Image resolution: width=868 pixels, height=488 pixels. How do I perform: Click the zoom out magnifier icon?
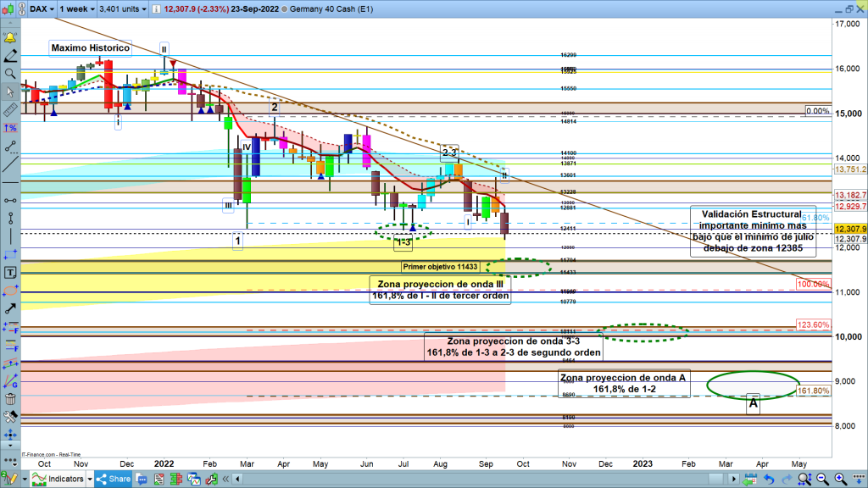(824, 480)
